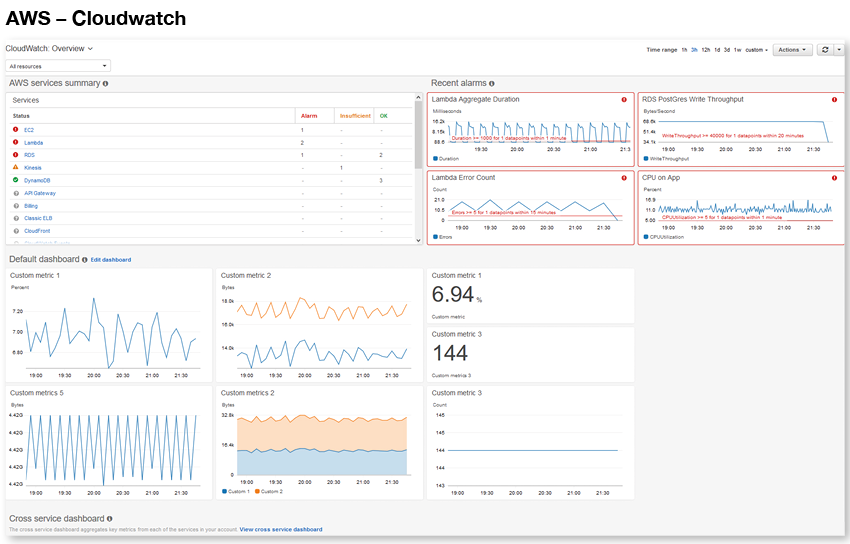The width and height of the screenshot is (850, 544).
Task: Click alarm icon on CPU on App
Action: pyautogui.click(x=834, y=178)
